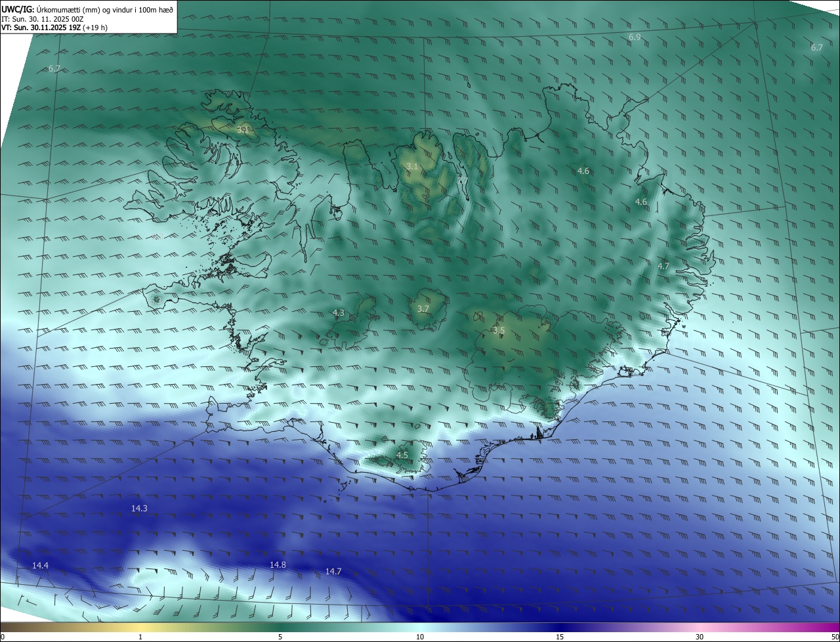
Task: Pick the dark navy colorbar segment above the 15 tick
Action: pos(560,627)
